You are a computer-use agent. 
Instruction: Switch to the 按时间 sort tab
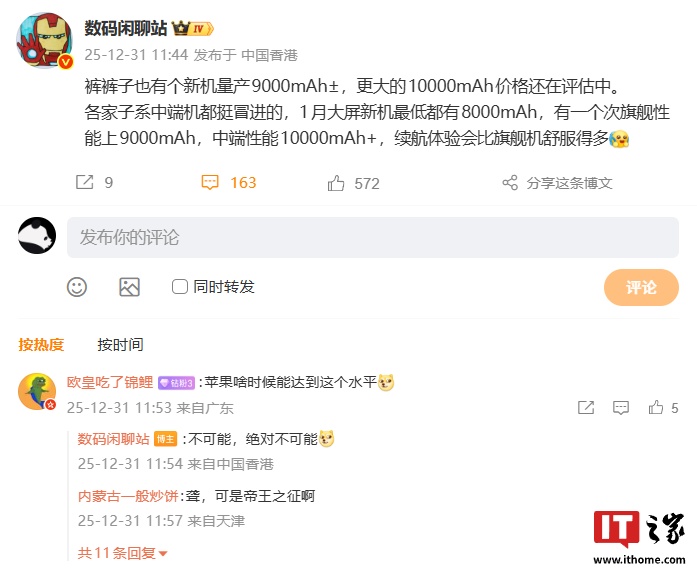120,345
